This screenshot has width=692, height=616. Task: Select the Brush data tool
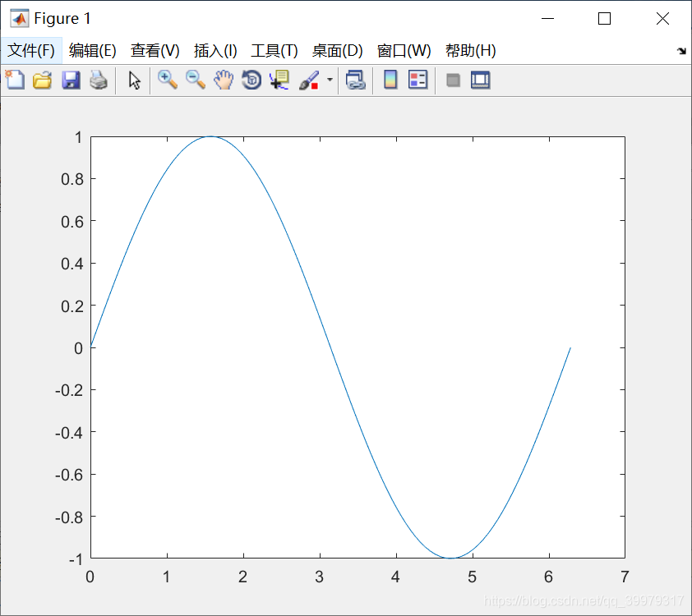(309, 80)
